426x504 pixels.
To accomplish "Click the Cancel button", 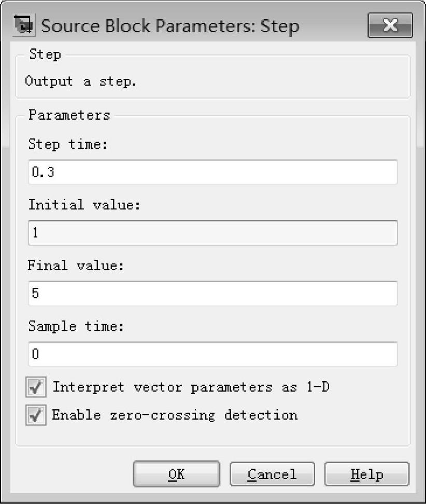I will (x=272, y=474).
